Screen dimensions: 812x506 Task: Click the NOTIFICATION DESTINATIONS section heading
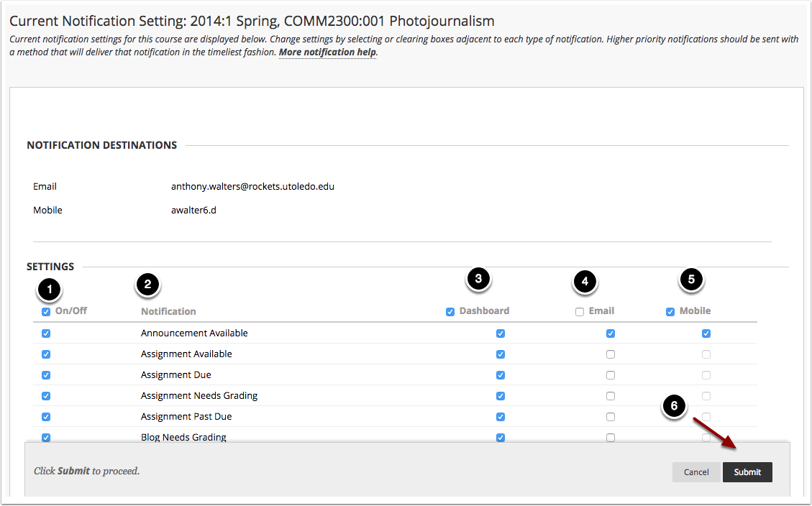click(102, 145)
